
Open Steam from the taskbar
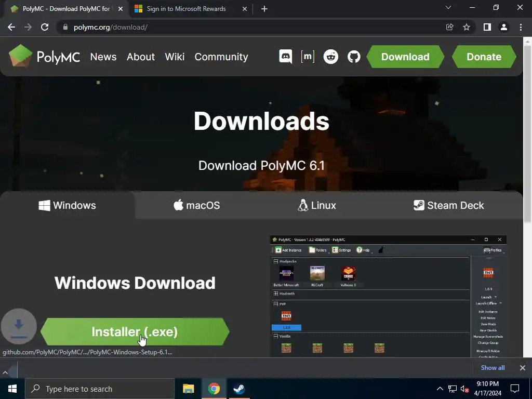pyautogui.click(x=239, y=389)
